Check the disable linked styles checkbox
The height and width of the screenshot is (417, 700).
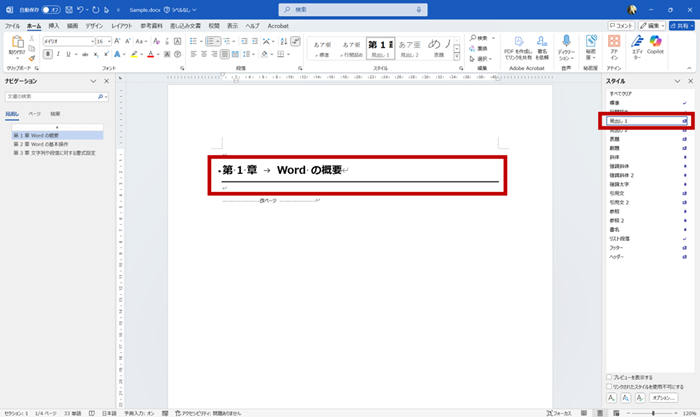pyautogui.click(x=610, y=385)
